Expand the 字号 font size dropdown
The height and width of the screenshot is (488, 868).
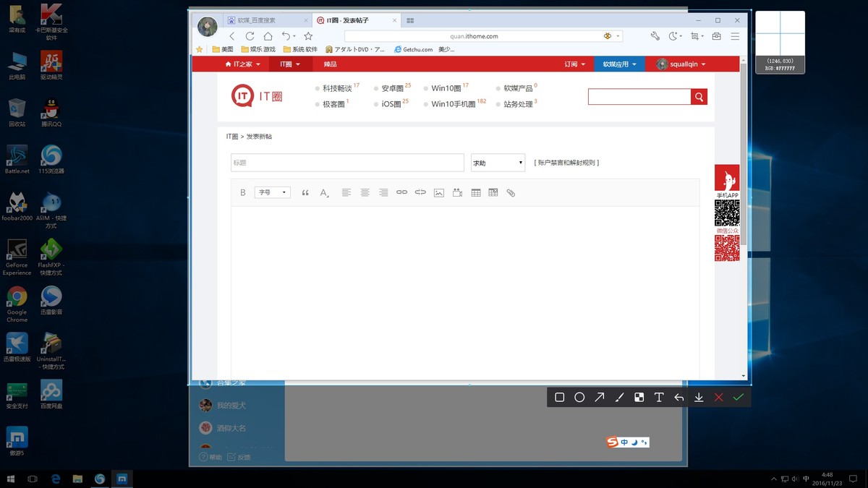[273, 193]
